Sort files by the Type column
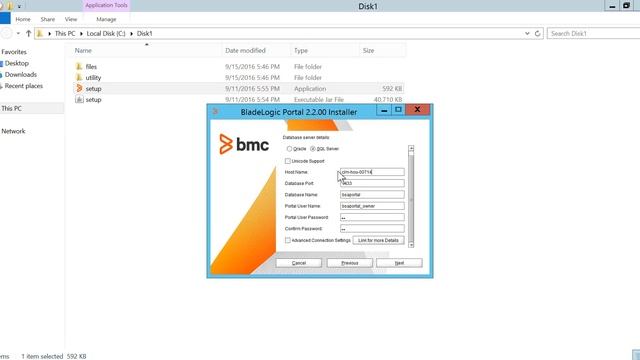The image size is (640, 360). pyautogui.click(x=301, y=51)
